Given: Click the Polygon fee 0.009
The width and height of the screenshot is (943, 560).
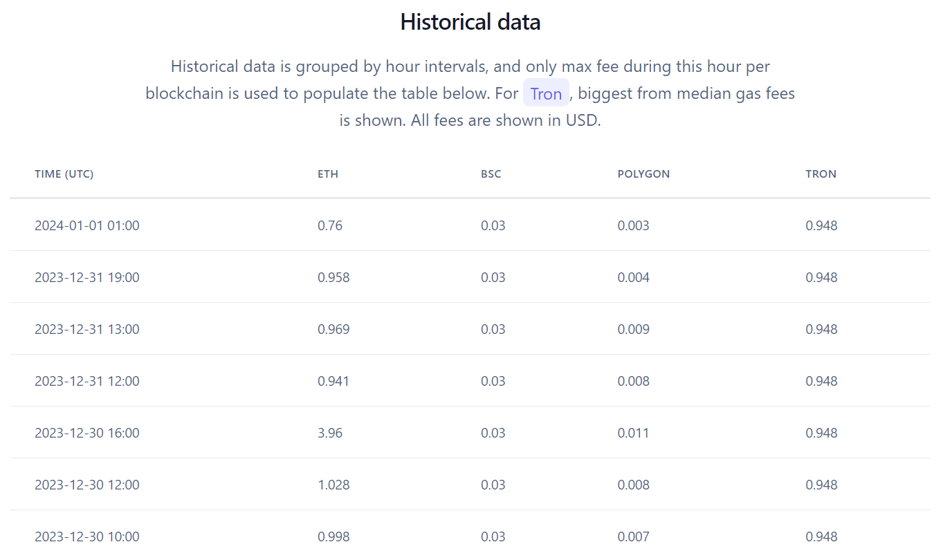Looking at the screenshot, I should [634, 329].
